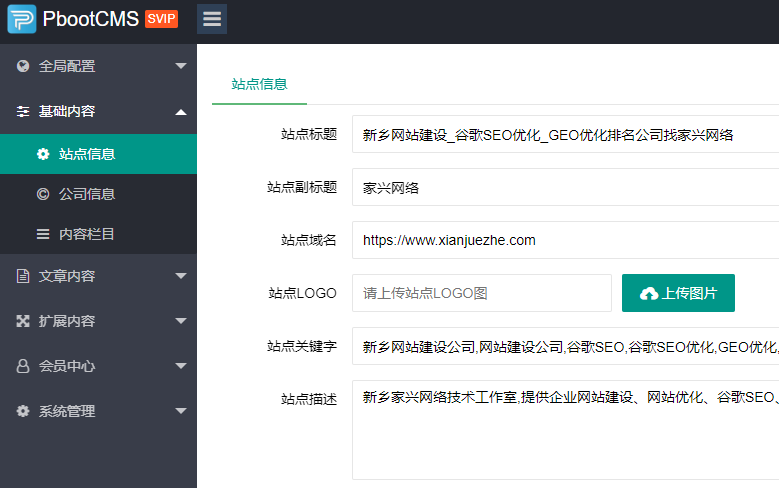The height and width of the screenshot is (488, 779).
Task: Click the PbootCMS logo icon
Action: point(22,19)
